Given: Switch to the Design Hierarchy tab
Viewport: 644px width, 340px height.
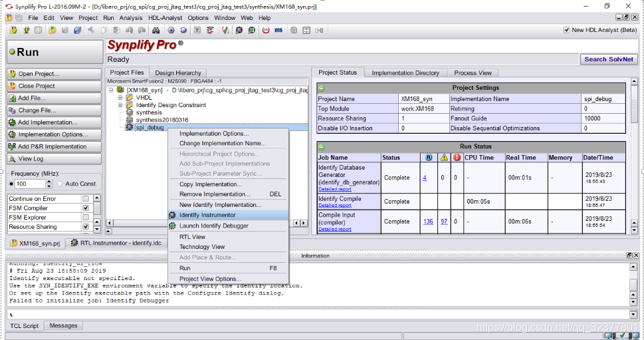Looking at the screenshot, I should (178, 73).
